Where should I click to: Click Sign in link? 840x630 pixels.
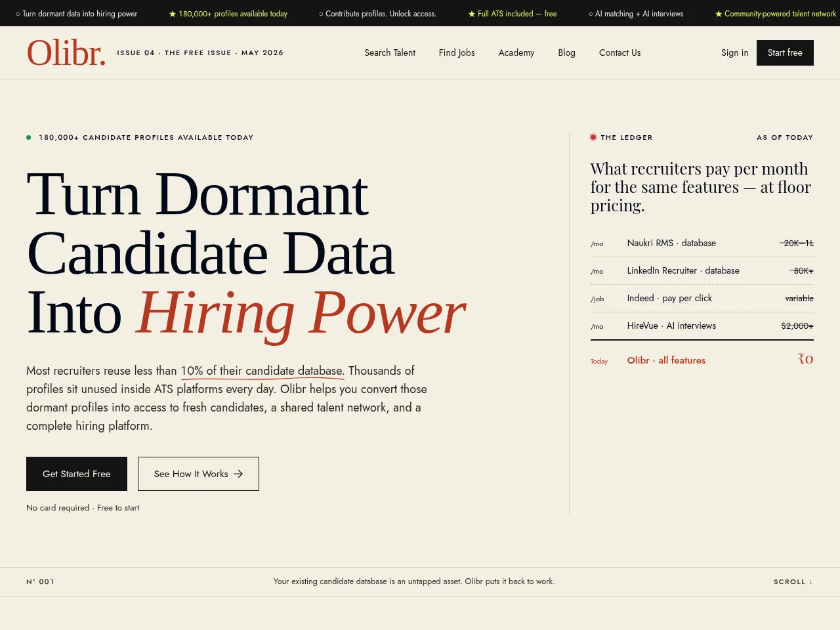coord(734,52)
